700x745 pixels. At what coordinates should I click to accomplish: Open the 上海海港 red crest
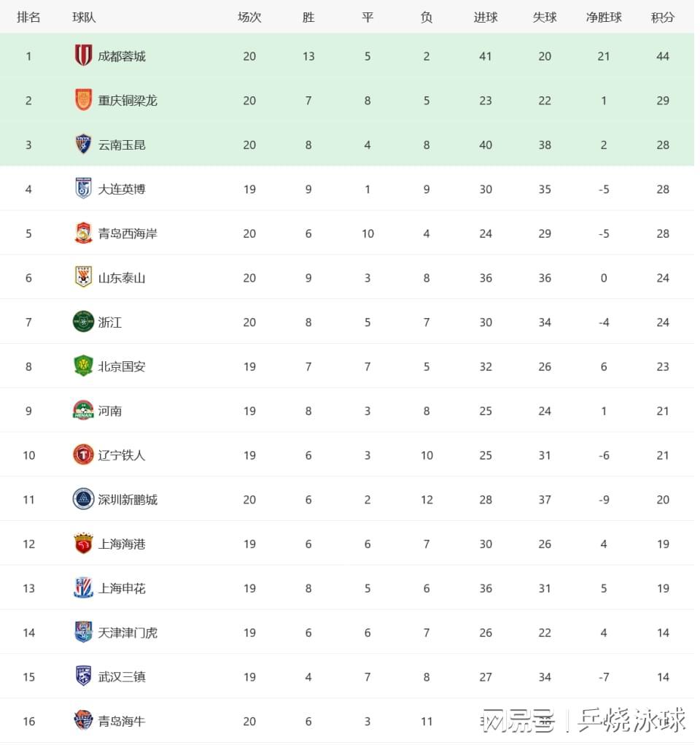(84, 544)
